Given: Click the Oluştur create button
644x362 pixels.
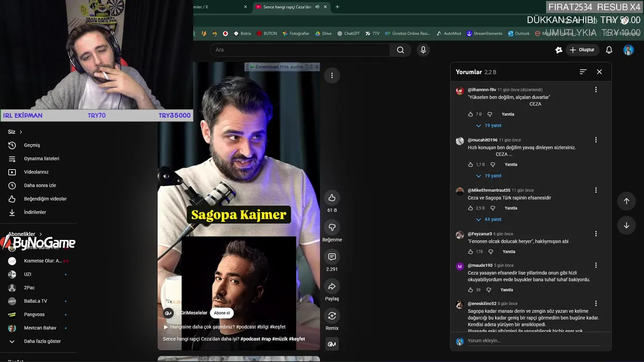Looking at the screenshot, I should pyautogui.click(x=582, y=50).
